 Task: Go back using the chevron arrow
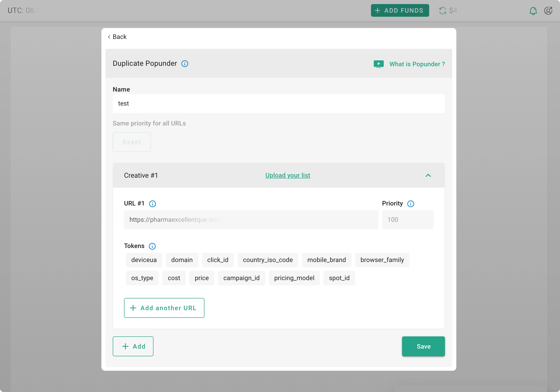pyautogui.click(x=109, y=37)
